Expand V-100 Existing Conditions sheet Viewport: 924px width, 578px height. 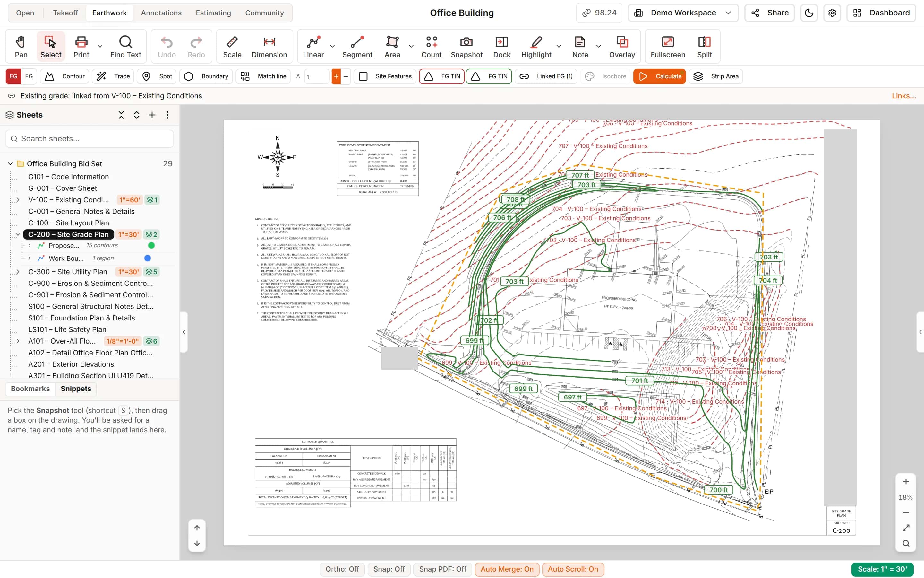click(x=18, y=200)
